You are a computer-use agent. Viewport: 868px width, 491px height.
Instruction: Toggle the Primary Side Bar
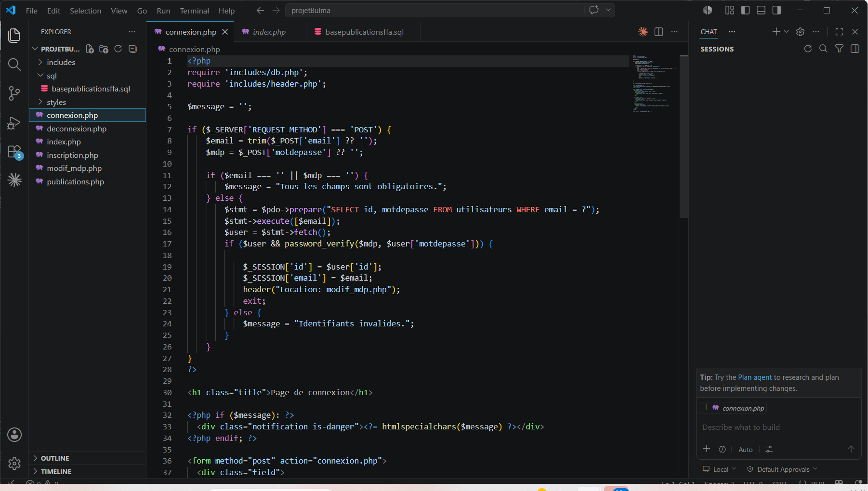click(x=745, y=10)
